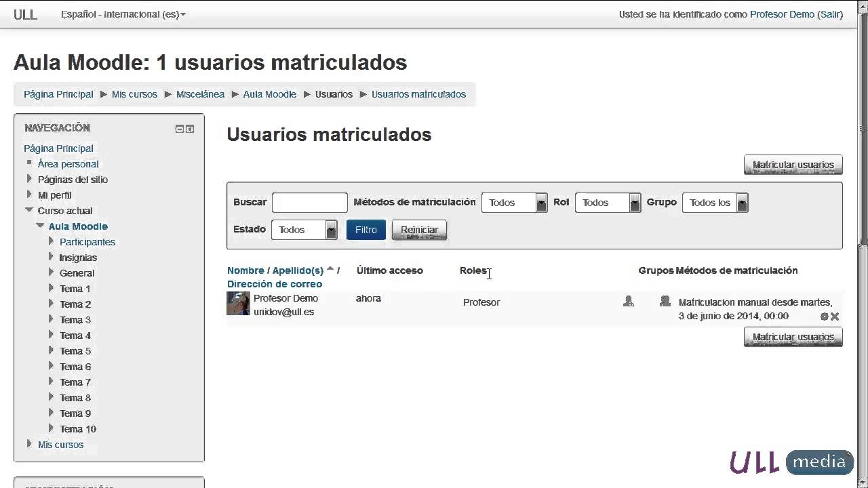Click the add to group icon
This screenshot has width=868, height=488.
click(665, 302)
